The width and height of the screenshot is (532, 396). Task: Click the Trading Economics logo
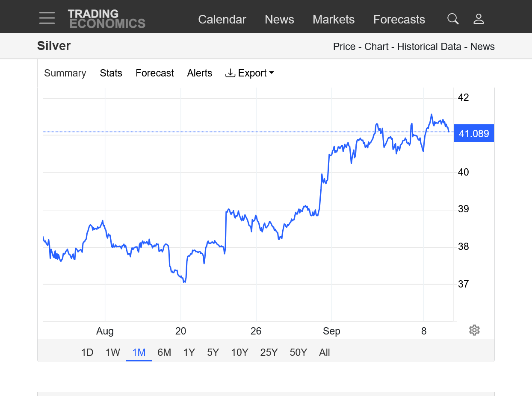coord(106,19)
